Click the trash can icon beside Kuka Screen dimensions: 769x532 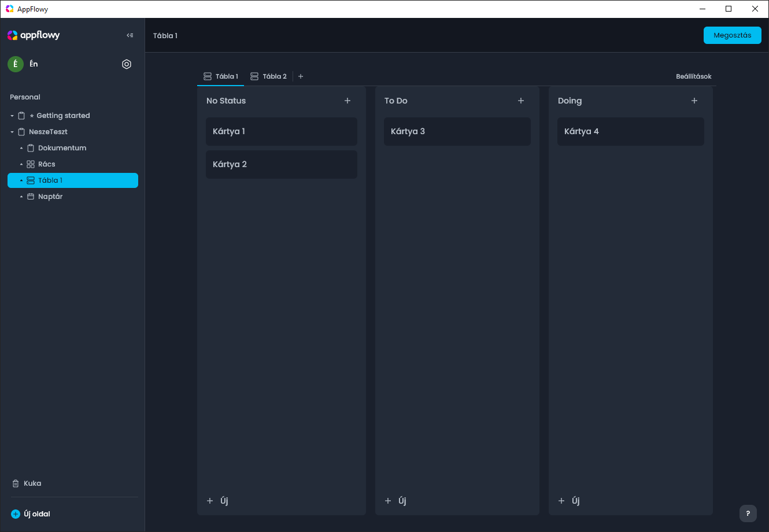[x=16, y=483]
